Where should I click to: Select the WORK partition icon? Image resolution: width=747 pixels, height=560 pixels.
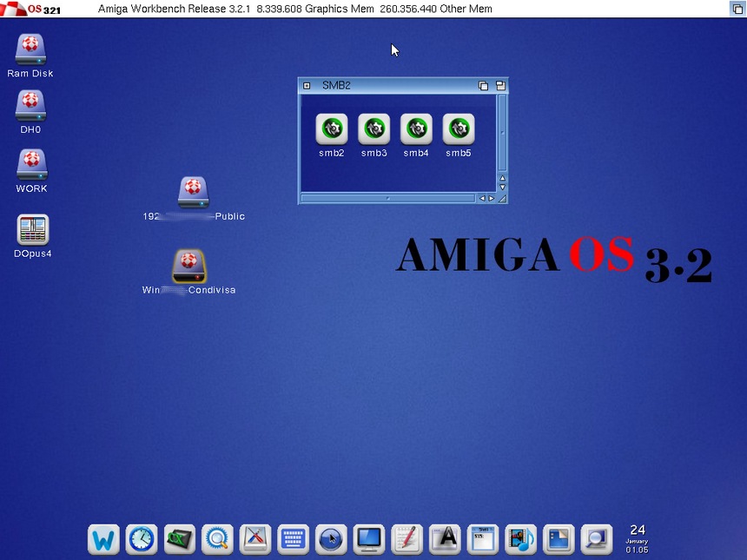click(31, 164)
